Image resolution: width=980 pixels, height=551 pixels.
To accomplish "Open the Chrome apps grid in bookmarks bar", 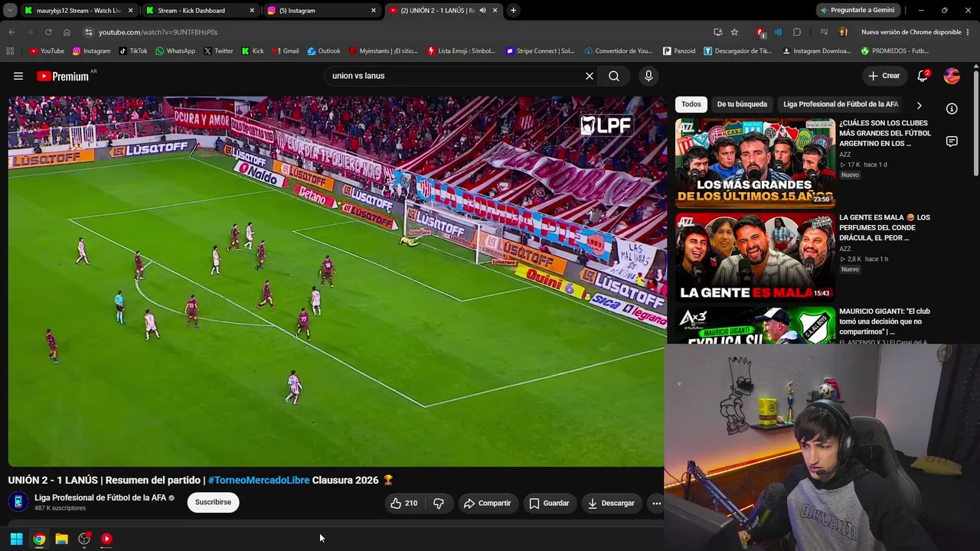I will pyautogui.click(x=10, y=51).
